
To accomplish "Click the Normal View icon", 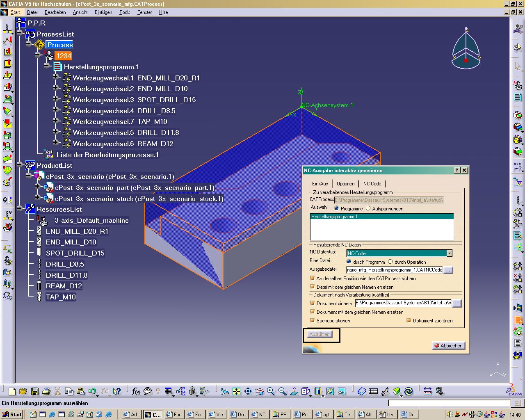I will coord(294,391).
